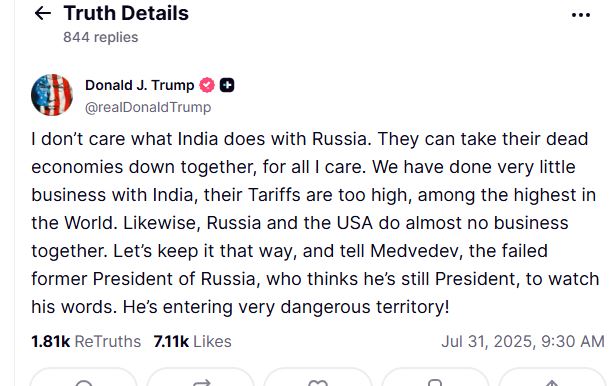This screenshot has width=616, height=386.
Task: Share the post via the upload arrow
Action: 552,378
